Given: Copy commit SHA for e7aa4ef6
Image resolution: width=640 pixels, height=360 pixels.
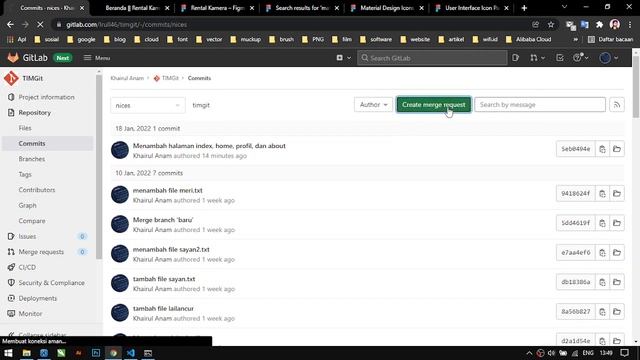Looking at the screenshot, I should [x=602, y=253].
